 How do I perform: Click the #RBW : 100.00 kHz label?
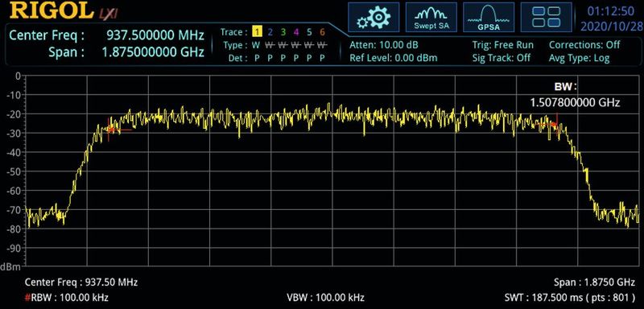point(67,297)
